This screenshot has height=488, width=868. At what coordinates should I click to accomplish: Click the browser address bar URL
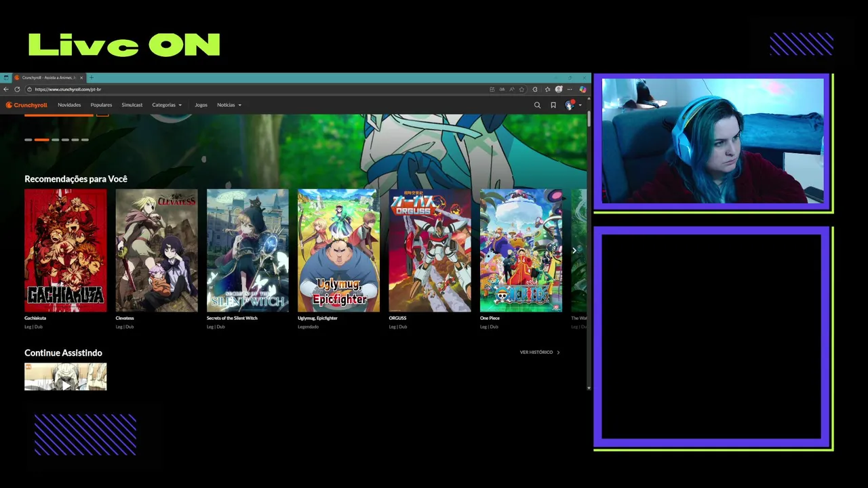(x=68, y=89)
